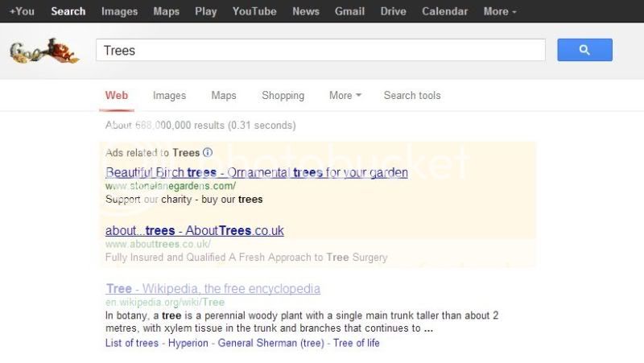Select the Web results tab
This screenshot has height=363, width=644.
pos(117,96)
